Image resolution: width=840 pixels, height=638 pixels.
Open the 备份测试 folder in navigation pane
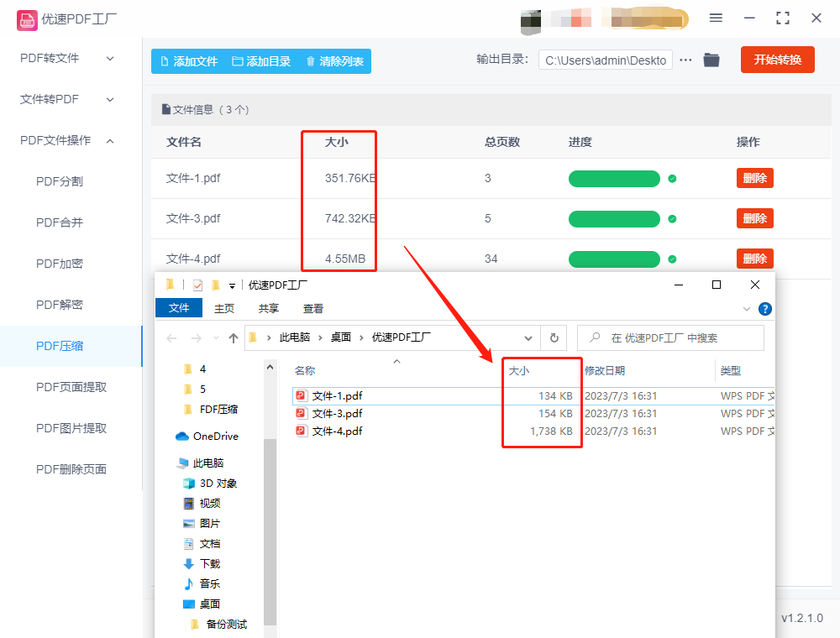[218, 624]
